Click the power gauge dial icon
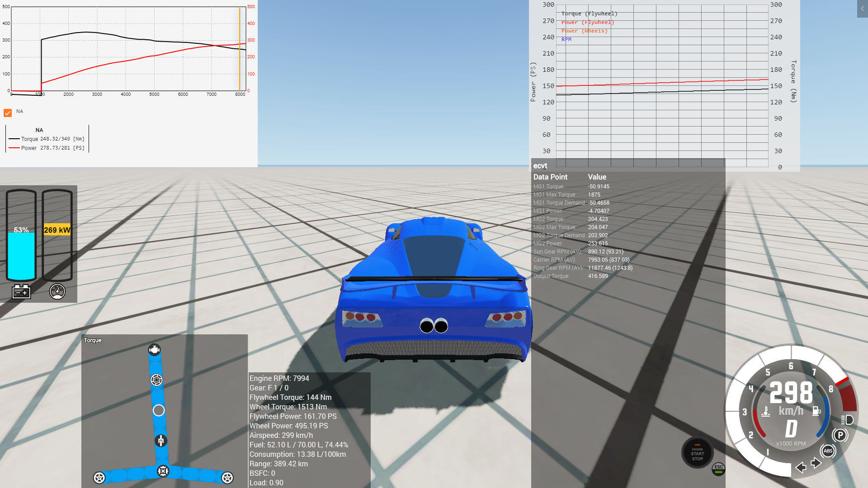Viewport: 868px width, 488px height. [x=57, y=291]
